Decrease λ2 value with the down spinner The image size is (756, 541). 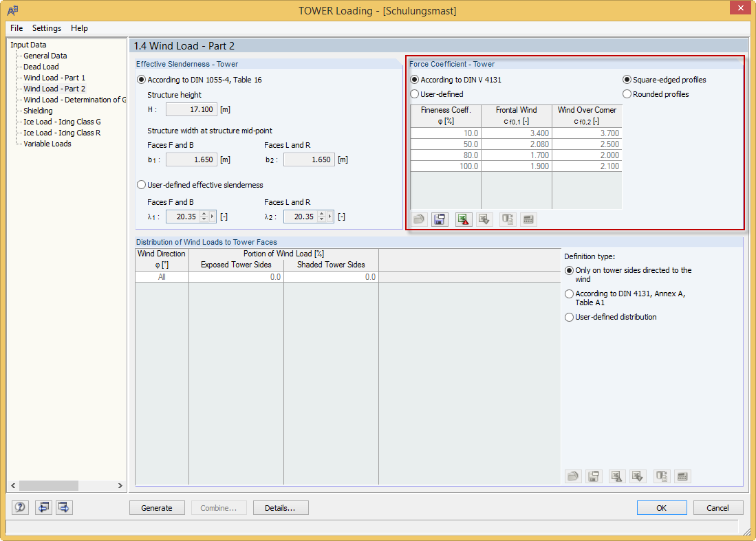pyautogui.click(x=321, y=219)
